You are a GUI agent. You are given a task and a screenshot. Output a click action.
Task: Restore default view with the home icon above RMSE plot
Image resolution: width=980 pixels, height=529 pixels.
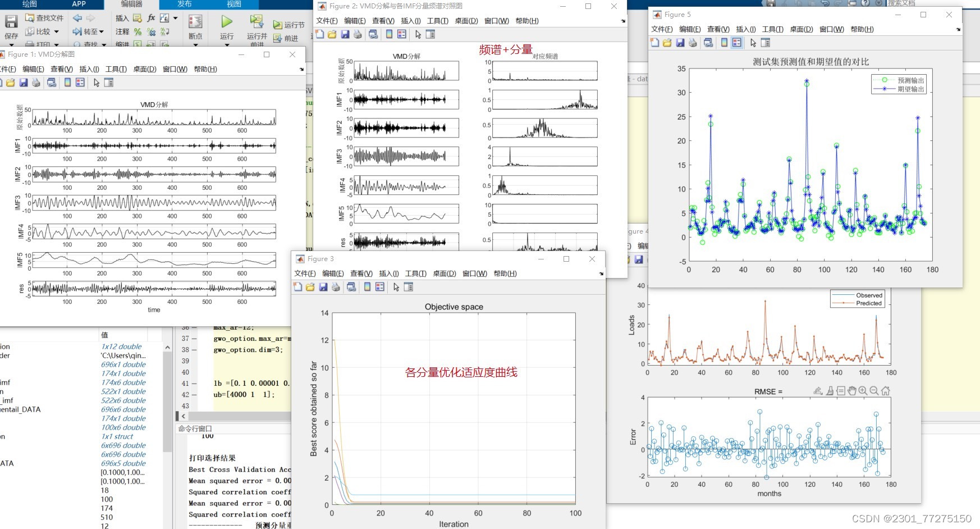pos(885,391)
